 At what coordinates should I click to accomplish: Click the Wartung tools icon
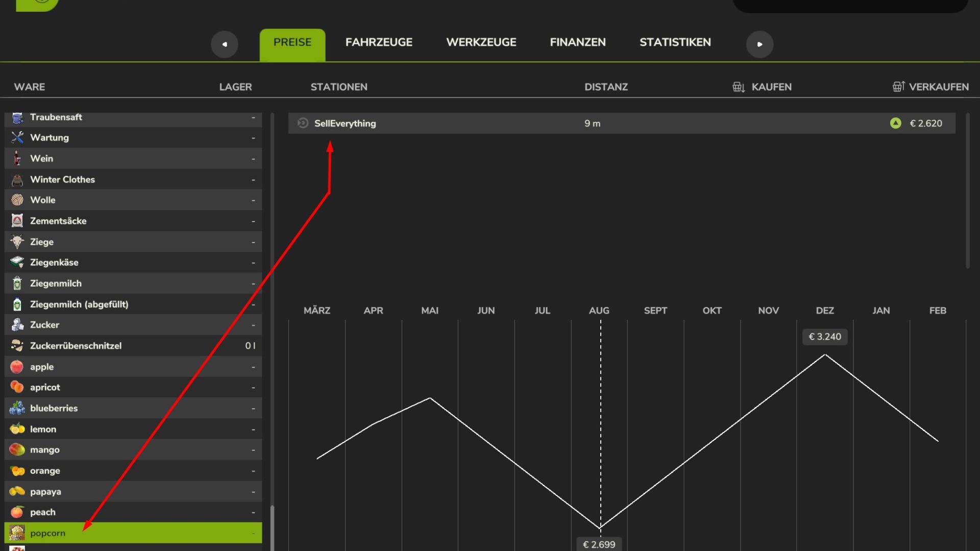17,138
